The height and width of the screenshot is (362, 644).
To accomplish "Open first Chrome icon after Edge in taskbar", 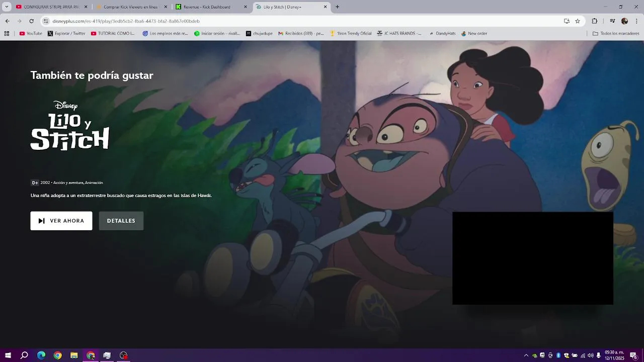I will [58, 355].
